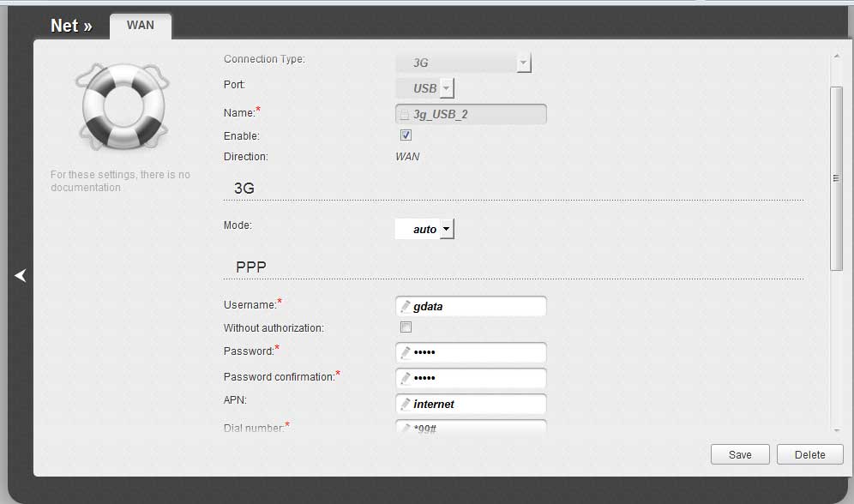Click pencil icon in Password field

click(x=405, y=352)
